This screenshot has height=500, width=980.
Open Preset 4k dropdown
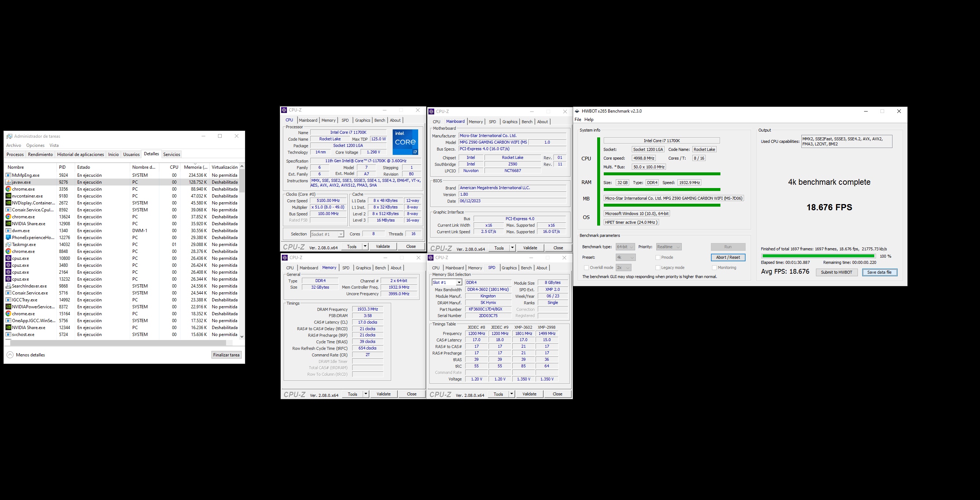[x=625, y=257]
